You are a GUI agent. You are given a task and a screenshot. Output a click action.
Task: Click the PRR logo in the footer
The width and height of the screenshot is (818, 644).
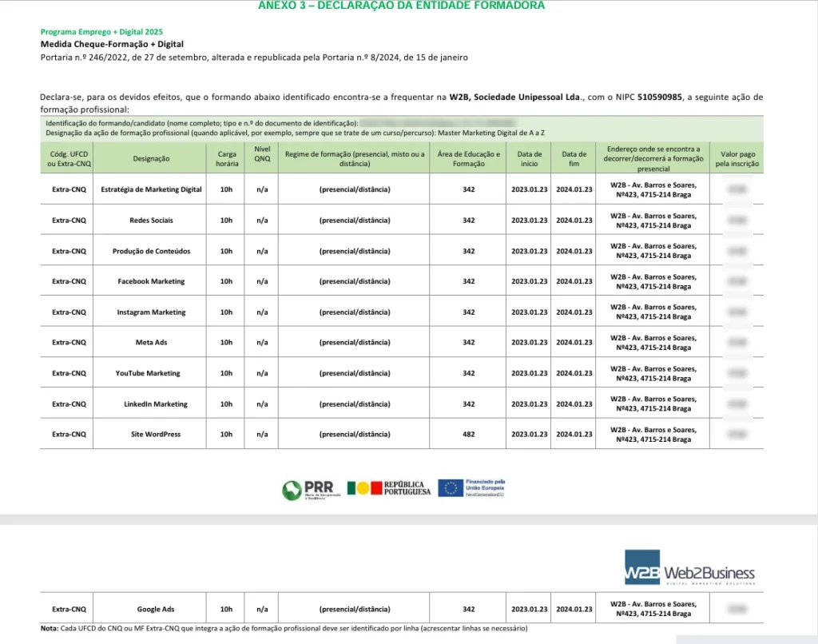[312, 488]
